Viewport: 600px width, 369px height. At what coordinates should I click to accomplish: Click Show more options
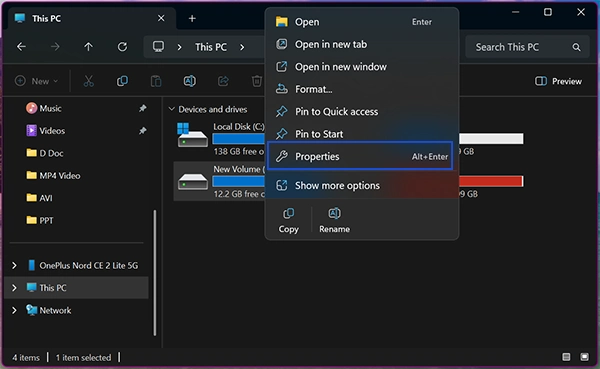(x=362, y=186)
